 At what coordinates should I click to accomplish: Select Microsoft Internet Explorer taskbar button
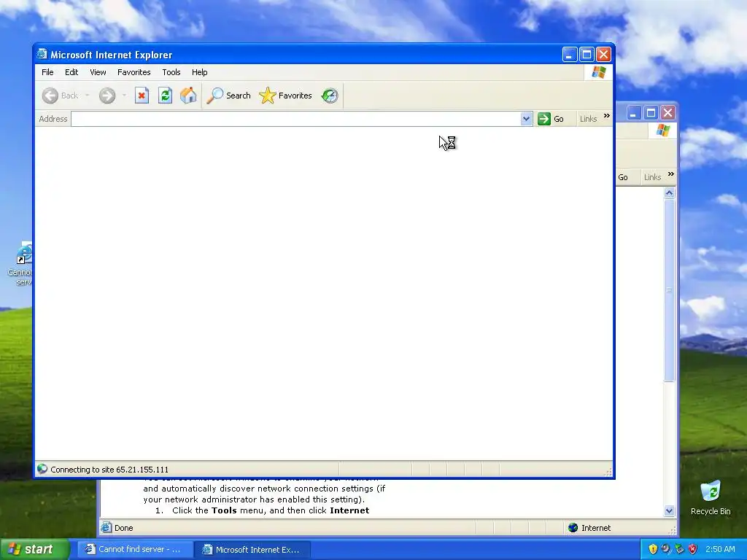click(253, 549)
